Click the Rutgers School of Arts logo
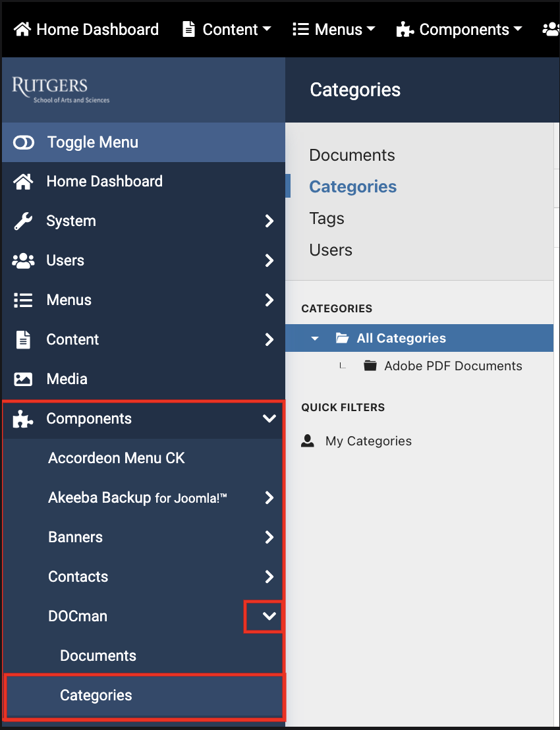 click(61, 90)
